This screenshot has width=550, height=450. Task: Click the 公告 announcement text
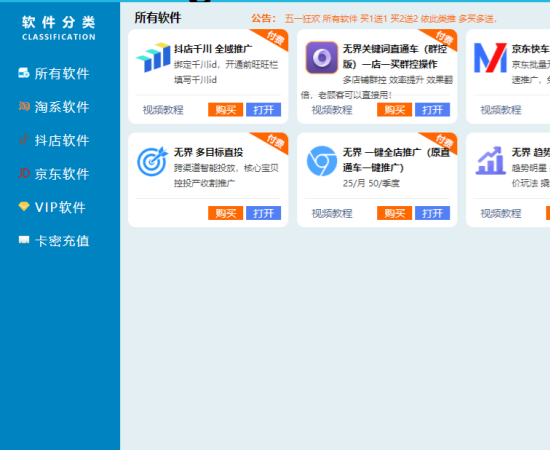pos(374,19)
